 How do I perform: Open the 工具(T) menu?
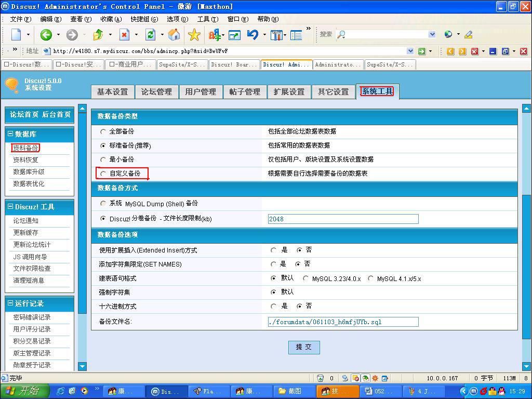(208, 19)
